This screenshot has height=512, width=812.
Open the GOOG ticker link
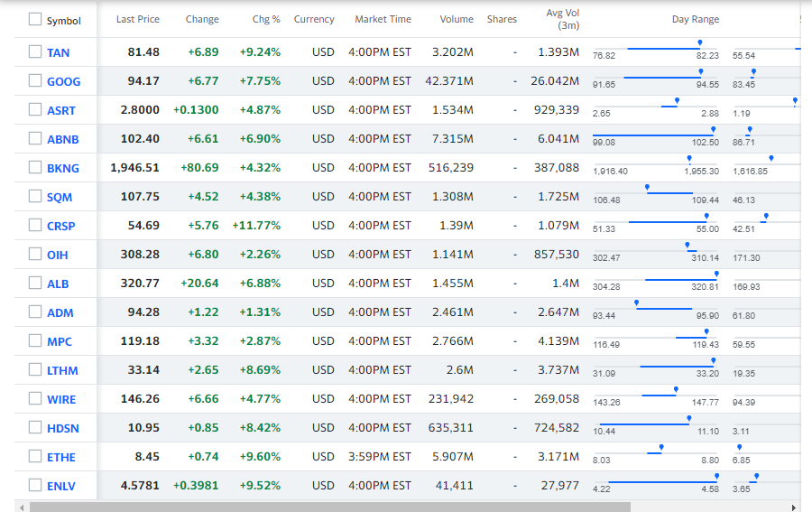64,82
